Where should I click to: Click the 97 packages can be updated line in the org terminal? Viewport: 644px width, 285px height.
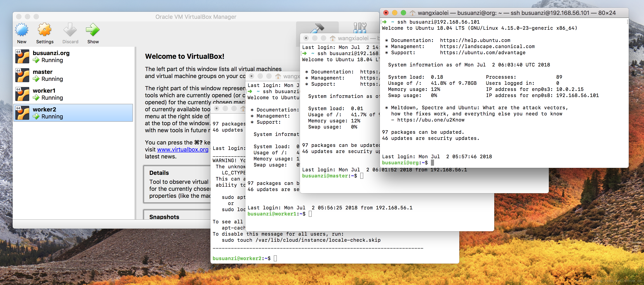(x=423, y=132)
